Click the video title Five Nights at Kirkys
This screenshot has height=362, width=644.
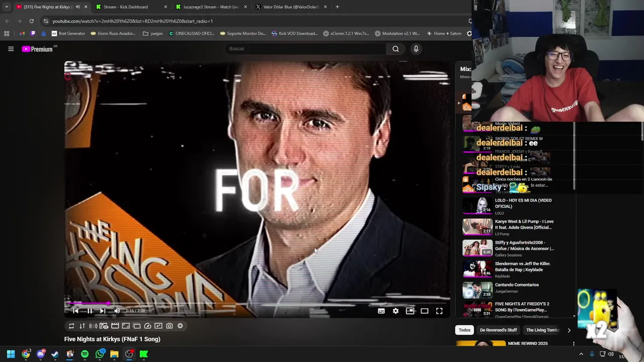(112, 339)
